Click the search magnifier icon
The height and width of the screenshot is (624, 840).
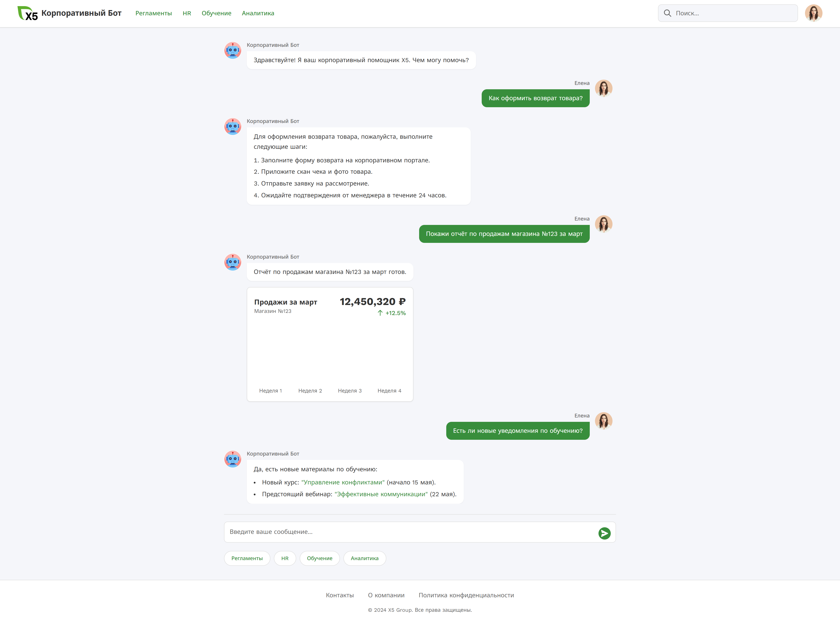point(667,13)
